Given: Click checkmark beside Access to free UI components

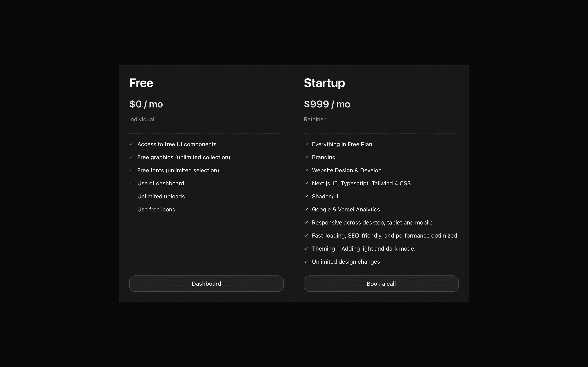Looking at the screenshot, I should tap(132, 144).
